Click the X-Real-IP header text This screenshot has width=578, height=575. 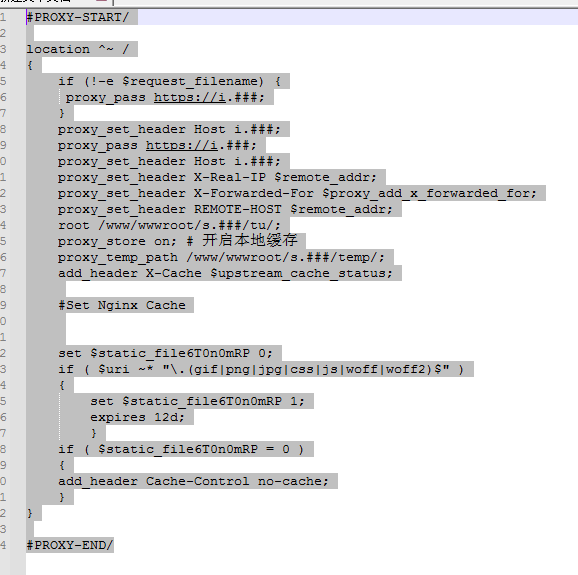tap(230, 177)
